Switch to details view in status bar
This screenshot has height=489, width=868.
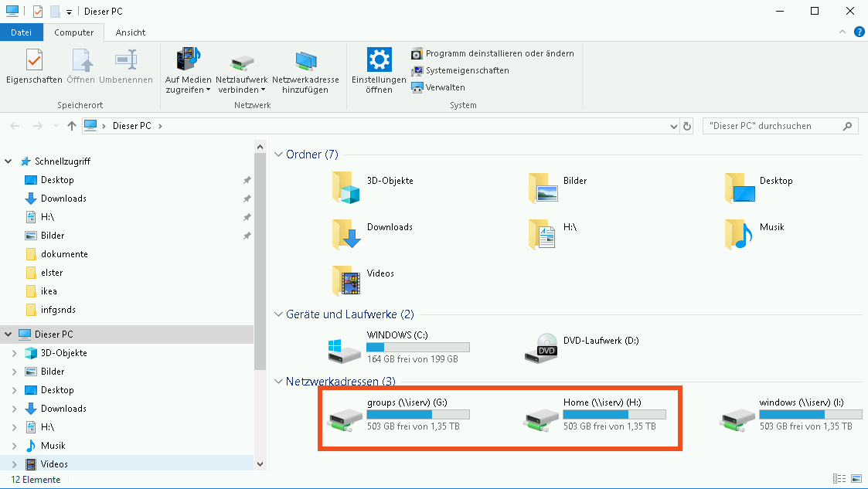(x=839, y=479)
